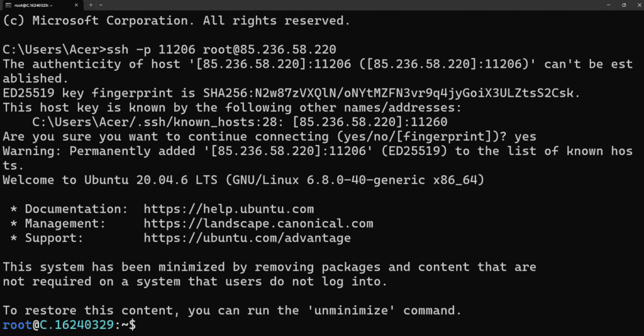Expand the new tab profiles dropdown chevron
This screenshot has height=336, width=644.
click(101, 5)
